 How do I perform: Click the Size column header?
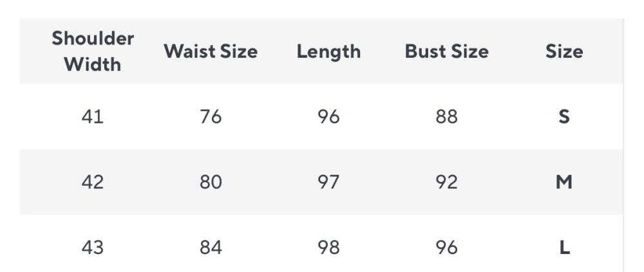point(564,51)
